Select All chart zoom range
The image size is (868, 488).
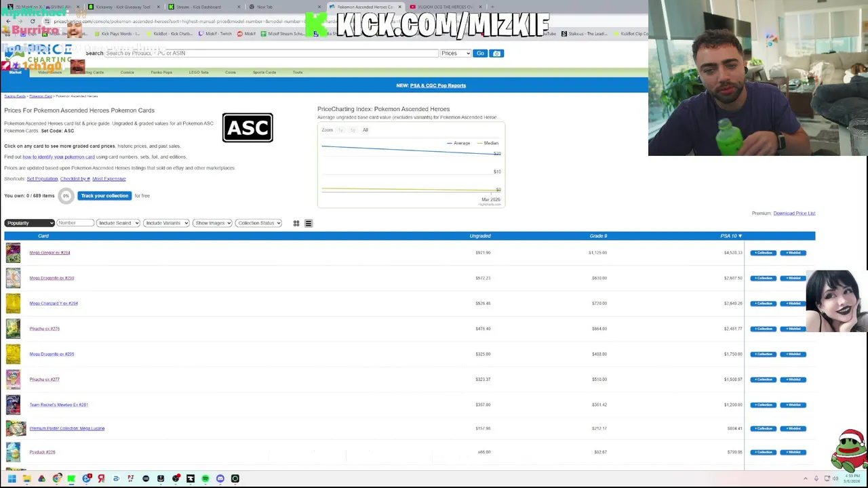tap(365, 130)
